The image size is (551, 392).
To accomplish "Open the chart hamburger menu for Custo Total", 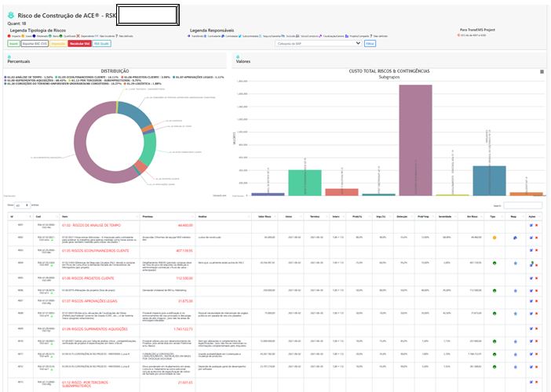I will [x=542, y=71].
